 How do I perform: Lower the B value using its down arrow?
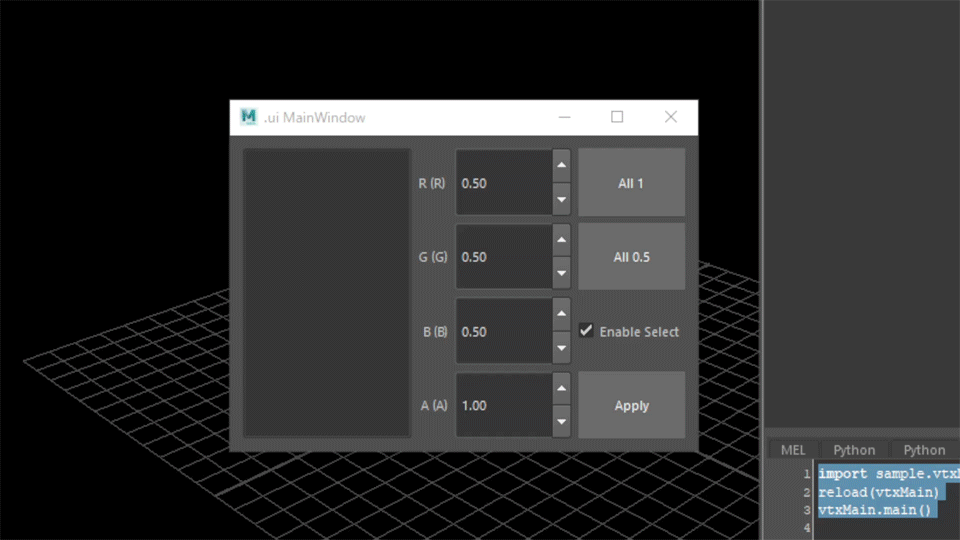click(561, 348)
